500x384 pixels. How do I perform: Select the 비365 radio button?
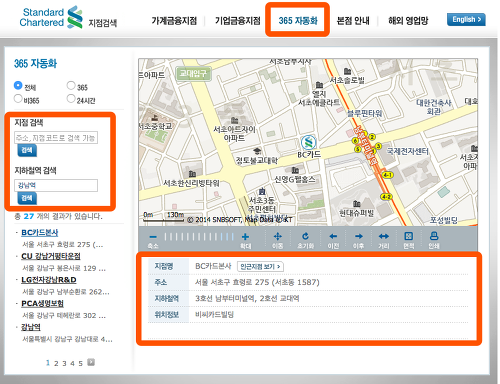[x=18, y=98]
